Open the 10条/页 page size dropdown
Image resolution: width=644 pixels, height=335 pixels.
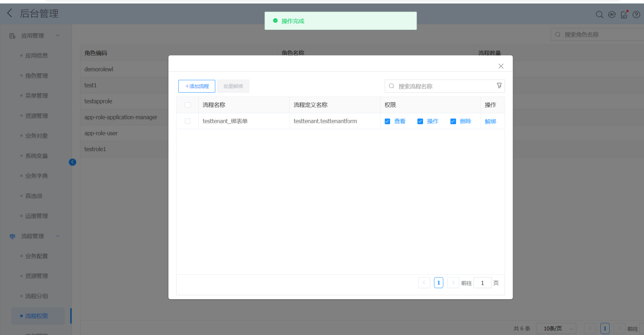click(556, 329)
